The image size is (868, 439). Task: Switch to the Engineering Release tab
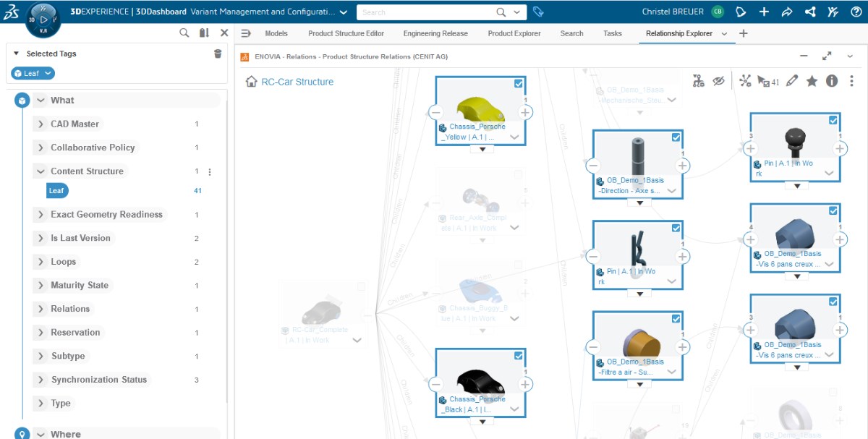coord(435,33)
